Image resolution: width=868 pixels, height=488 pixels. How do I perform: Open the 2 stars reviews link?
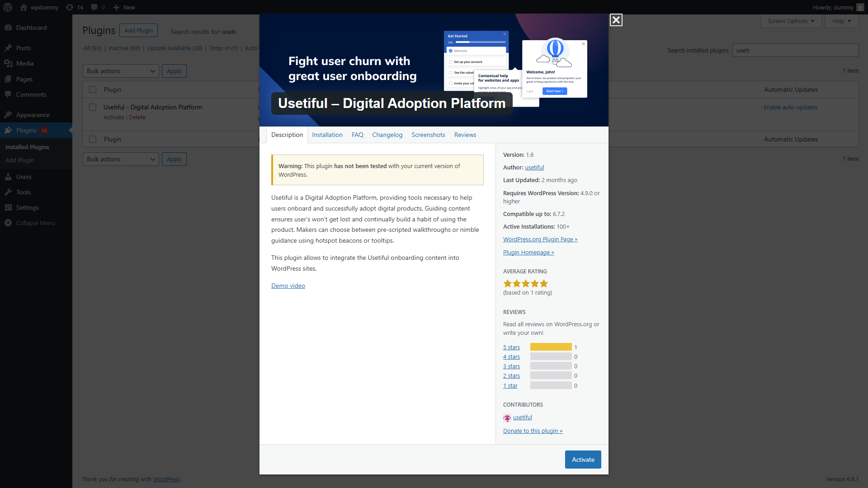point(511,375)
